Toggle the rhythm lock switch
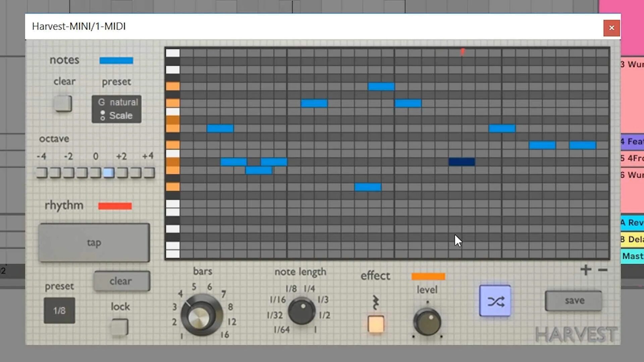Screen dimensions: 644x362 (120, 327)
